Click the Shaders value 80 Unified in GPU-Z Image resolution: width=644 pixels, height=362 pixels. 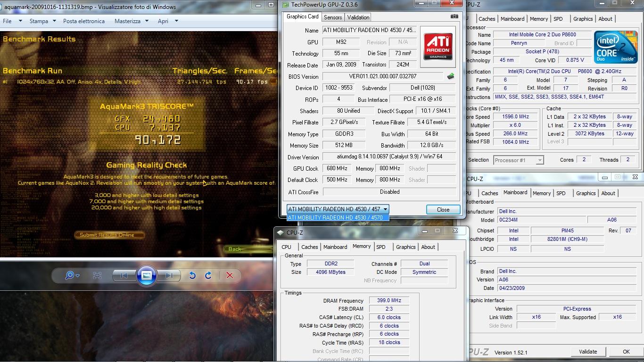coord(348,111)
